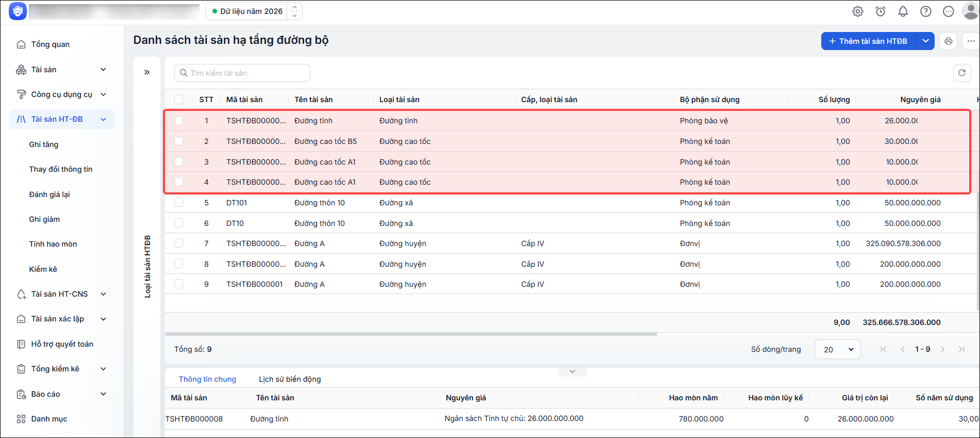The height and width of the screenshot is (438, 980).
Task: Switch to the Lịch sử biến động tab
Action: pos(290,379)
